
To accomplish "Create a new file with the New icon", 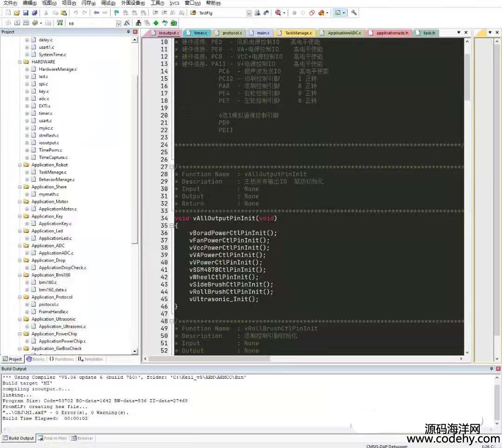I will tap(8, 13).
